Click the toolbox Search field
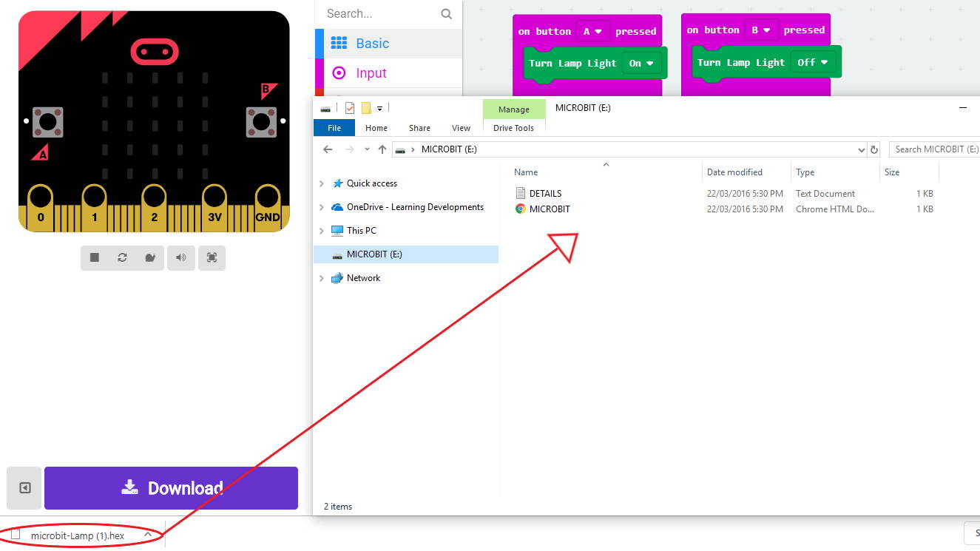The image size is (980, 551). (380, 13)
